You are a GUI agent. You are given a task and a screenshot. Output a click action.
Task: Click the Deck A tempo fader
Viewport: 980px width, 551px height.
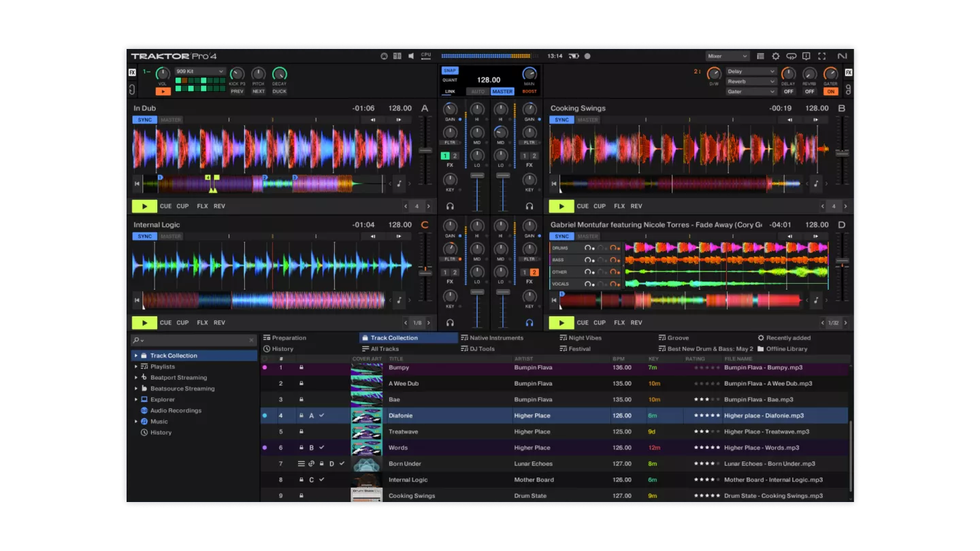pyautogui.click(x=425, y=150)
